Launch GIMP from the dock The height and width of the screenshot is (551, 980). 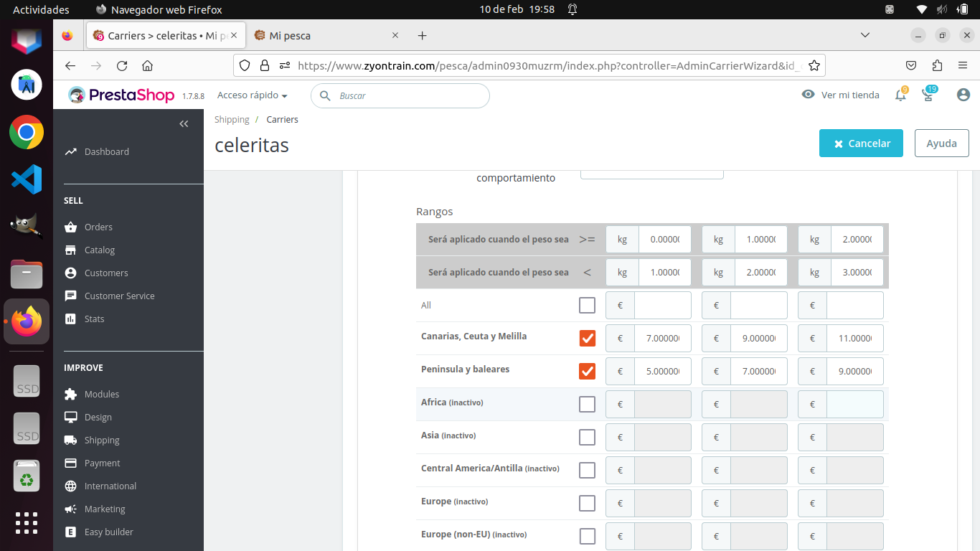(x=27, y=226)
